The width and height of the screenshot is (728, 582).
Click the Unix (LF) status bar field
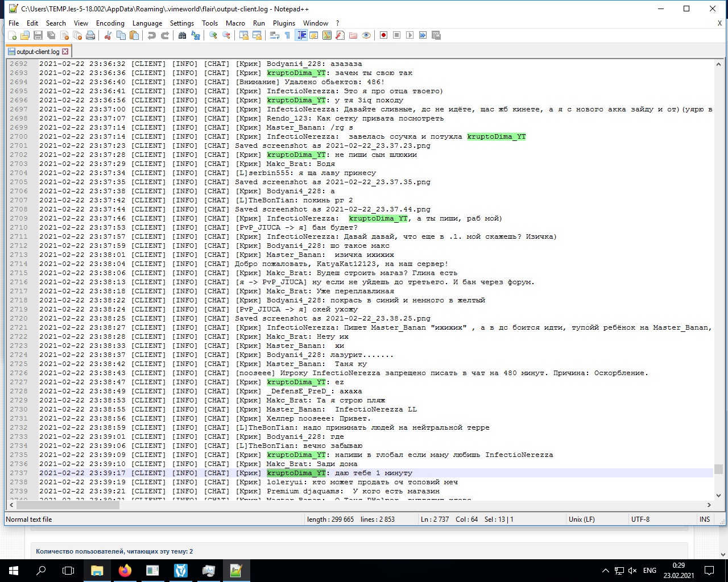pos(581,519)
